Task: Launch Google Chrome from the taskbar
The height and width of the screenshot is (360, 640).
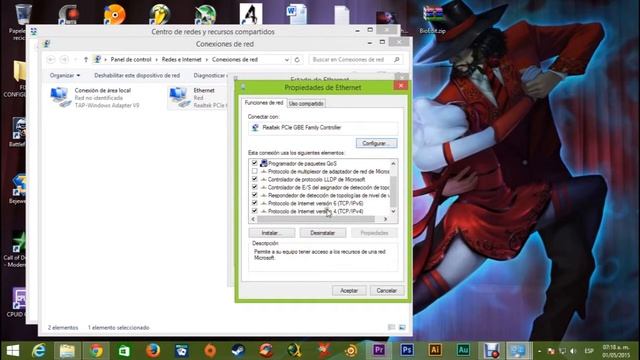Action: (96, 351)
